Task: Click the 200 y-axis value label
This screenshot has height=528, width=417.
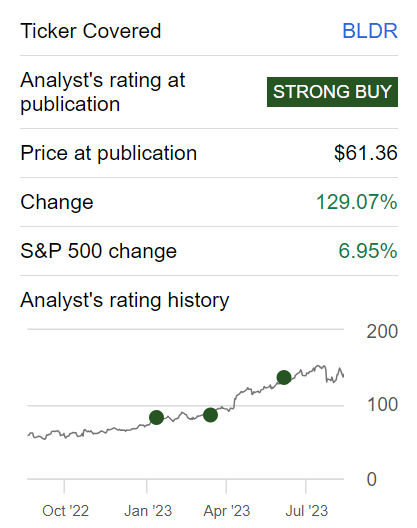Action: click(x=382, y=331)
